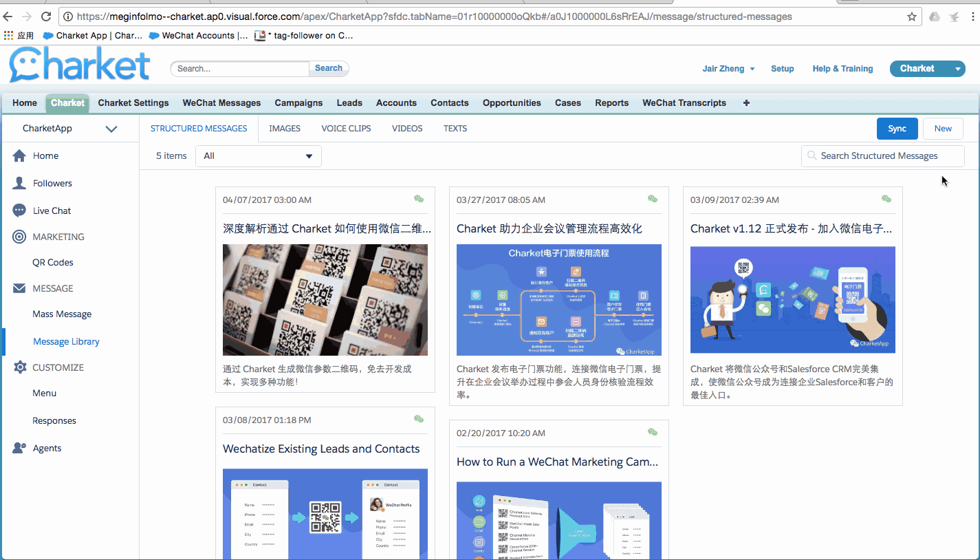Viewport: 980px width, 560px height.
Task: Open the QR code shelf thumbnail
Action: tap(325, 300)
